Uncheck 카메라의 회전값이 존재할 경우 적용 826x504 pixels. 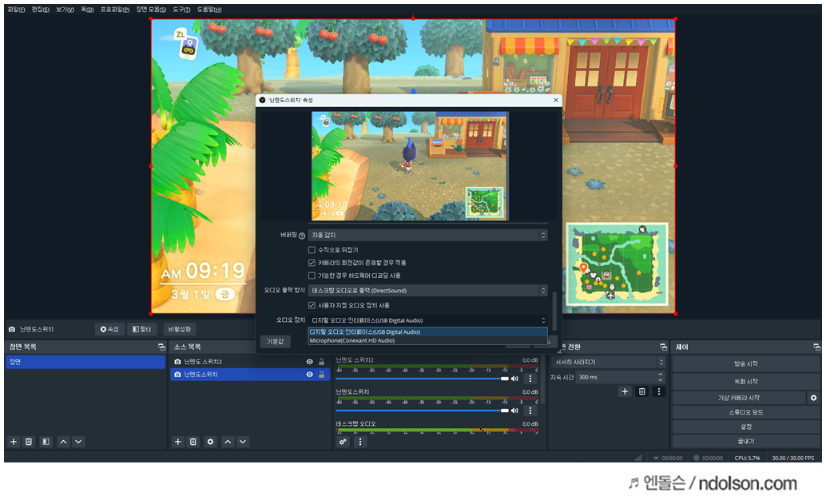[312, 262]
